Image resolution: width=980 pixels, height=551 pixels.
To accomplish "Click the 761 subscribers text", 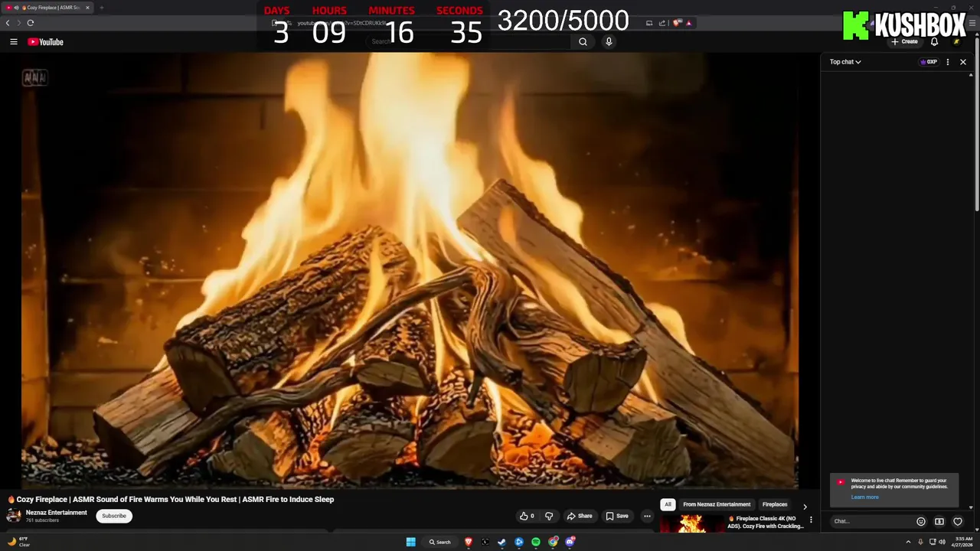I will 43,520.
